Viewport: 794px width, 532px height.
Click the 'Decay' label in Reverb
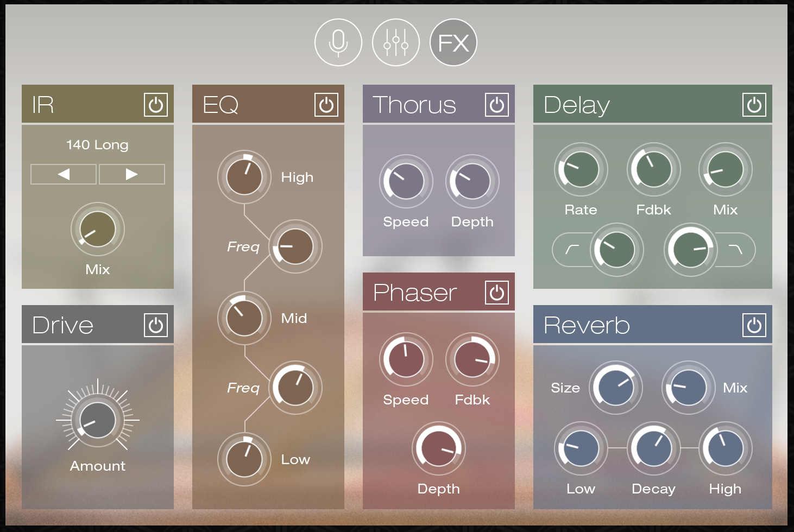pyautogui.click(x=654, y=489)
